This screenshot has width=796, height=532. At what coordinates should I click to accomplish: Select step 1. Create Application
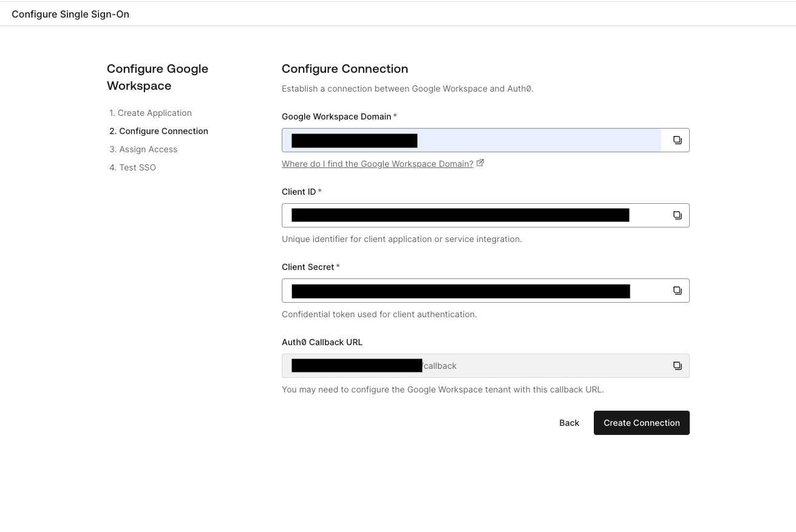(x=151, y=113)
